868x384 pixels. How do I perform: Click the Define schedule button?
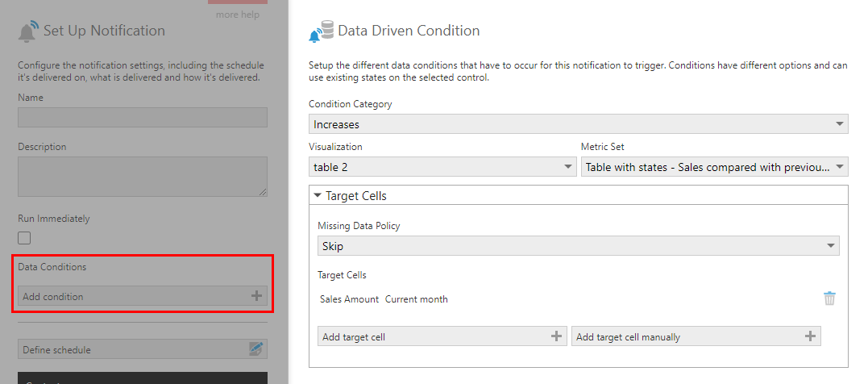143,349
